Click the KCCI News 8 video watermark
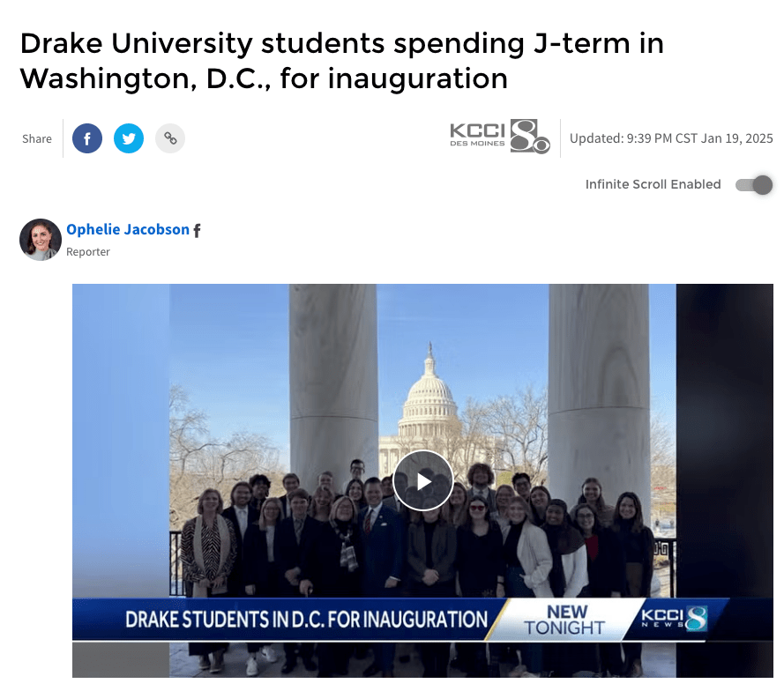The height and width of the screenshot is (691, 784). click(x=674, y=618)
